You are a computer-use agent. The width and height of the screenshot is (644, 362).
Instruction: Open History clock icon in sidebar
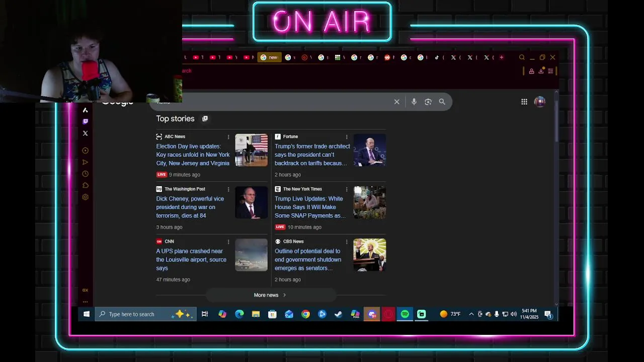85,173
